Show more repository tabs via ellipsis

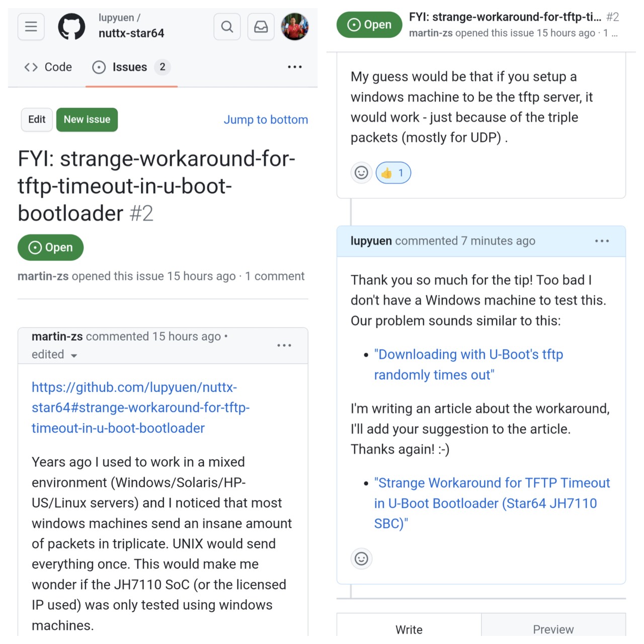coord(295,67)
